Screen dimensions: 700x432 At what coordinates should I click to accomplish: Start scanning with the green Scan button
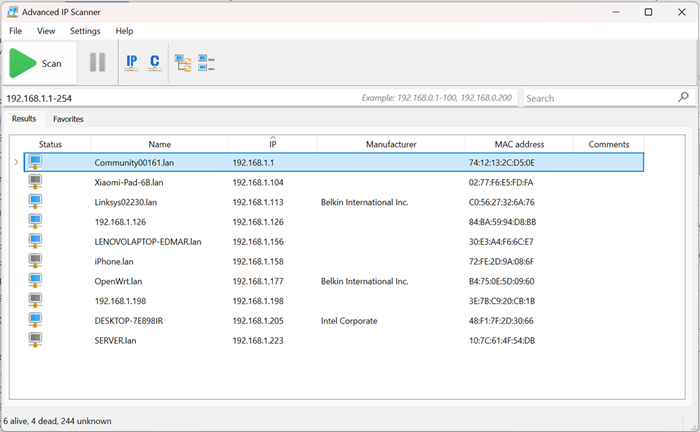[x=39, y=63]
